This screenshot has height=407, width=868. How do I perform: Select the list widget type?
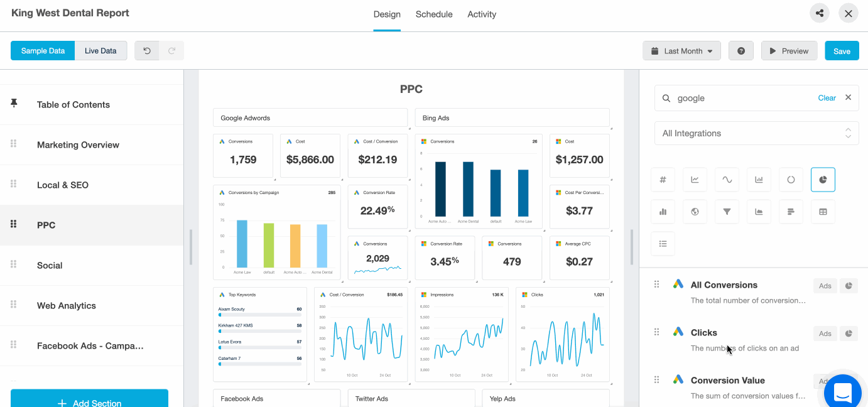click(x=663, y=244)
